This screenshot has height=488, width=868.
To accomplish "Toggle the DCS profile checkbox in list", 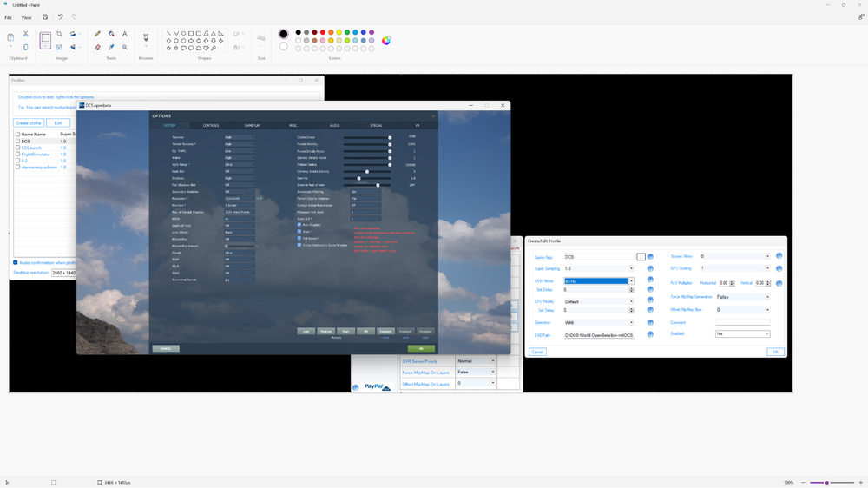I will point(17,142).
